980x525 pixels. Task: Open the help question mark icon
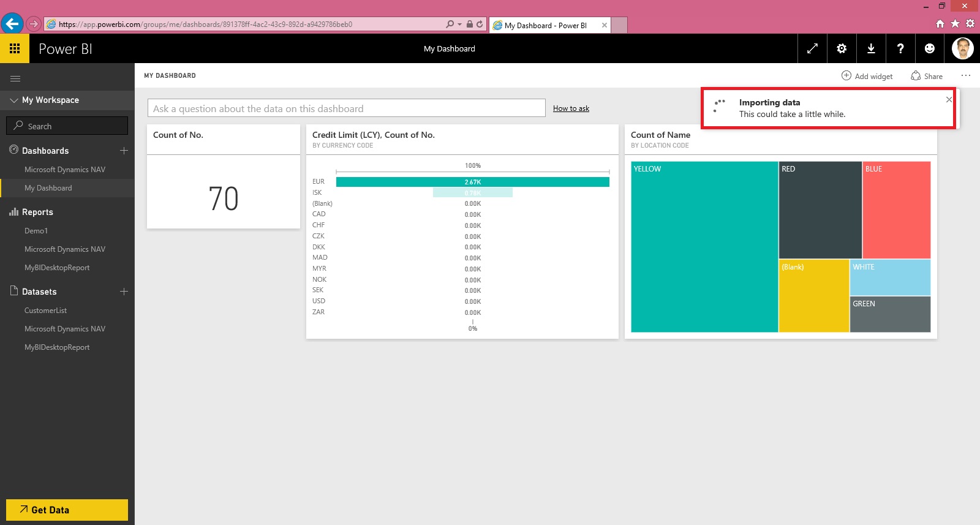pos(900,48)
